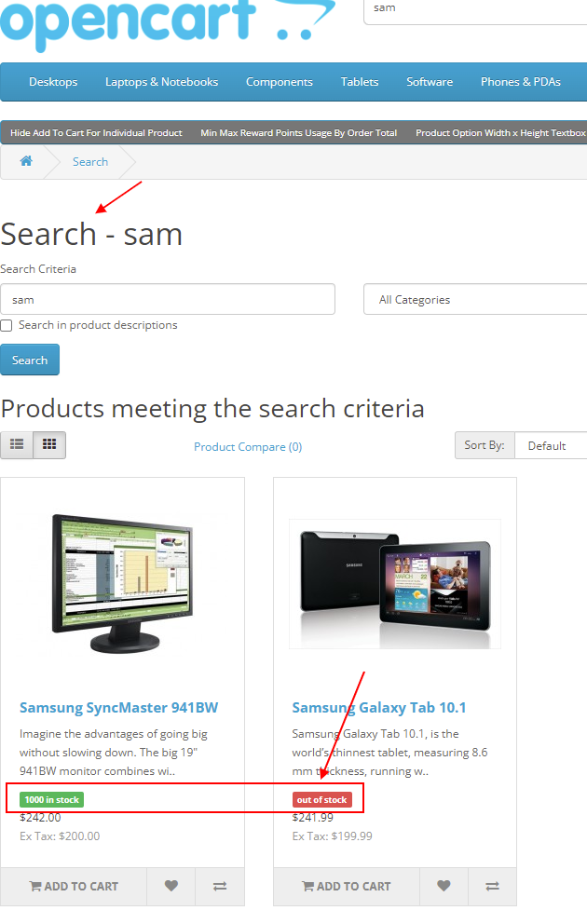Open Samsung Galaxy Tab 10.1 product title
Screen dimensions: 587x924
(x=379, y=708)
